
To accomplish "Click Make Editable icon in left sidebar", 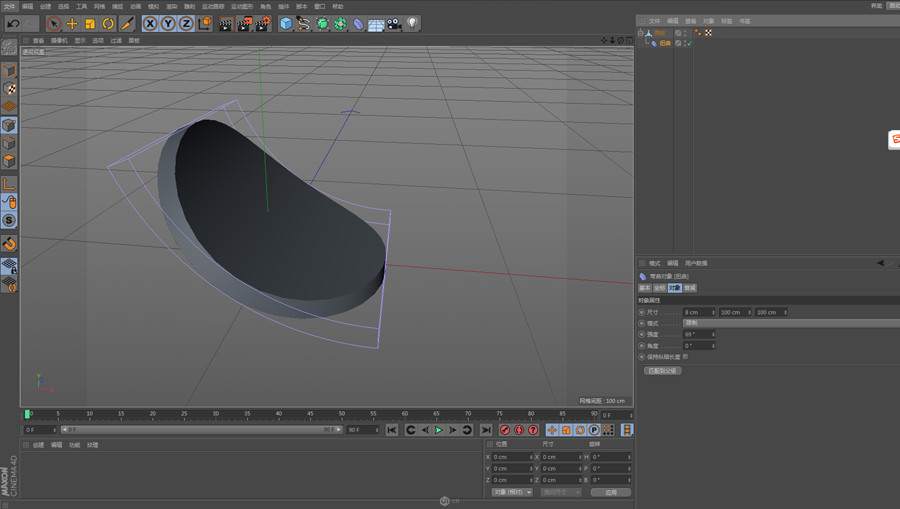I will pyautogui.click(x=9, y=48).
